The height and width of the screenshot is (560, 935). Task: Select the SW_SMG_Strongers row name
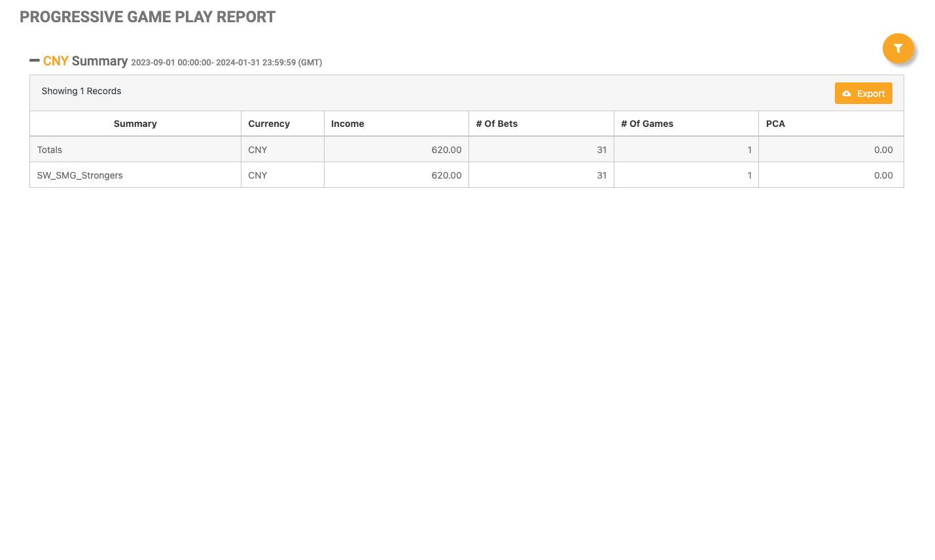point(80,175)
